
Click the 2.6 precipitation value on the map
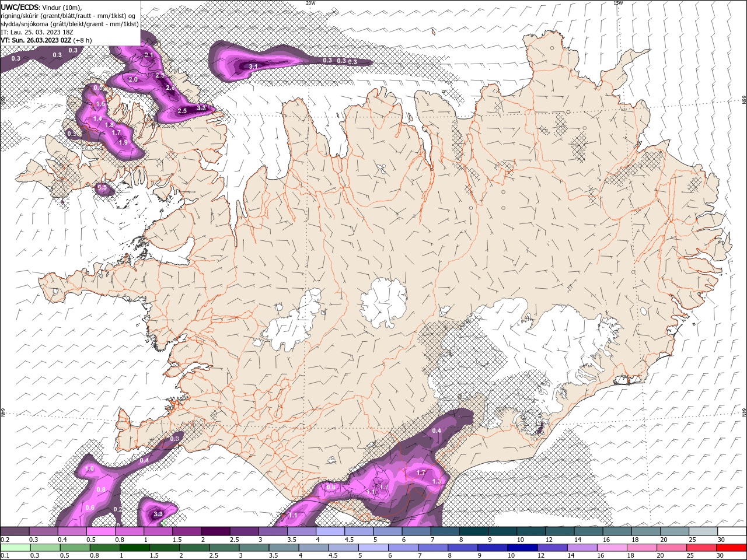point(170,88)
